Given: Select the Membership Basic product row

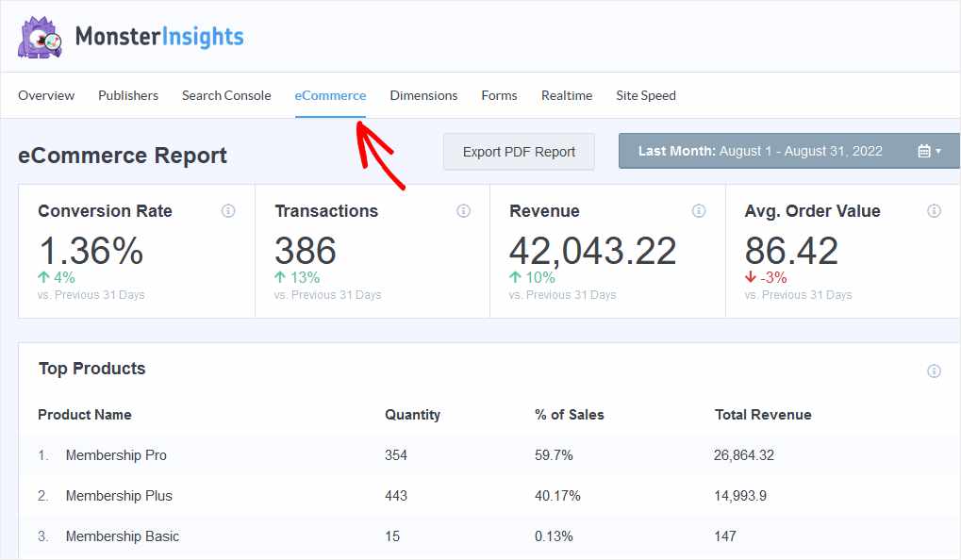Looking at the screenshot, I should coord(122,536).
